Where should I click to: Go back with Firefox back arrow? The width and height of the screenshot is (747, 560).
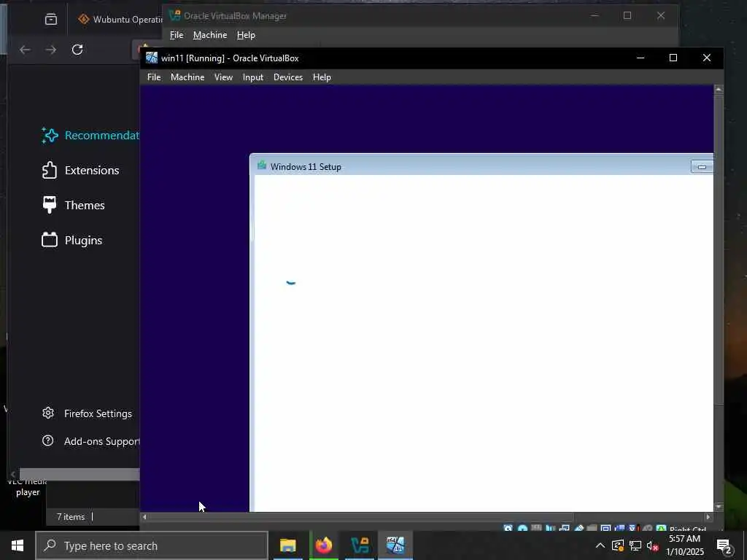(25, 50)
